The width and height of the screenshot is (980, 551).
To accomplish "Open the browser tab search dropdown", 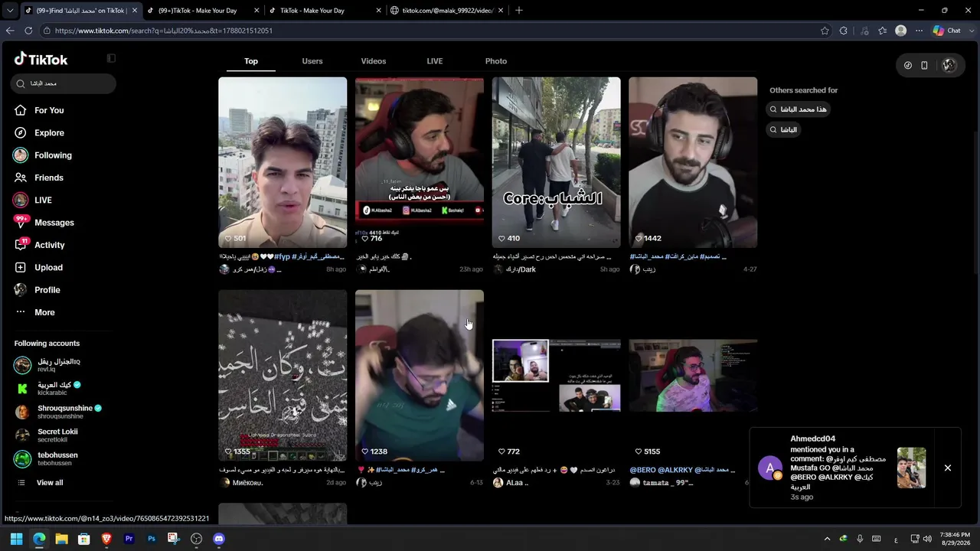I will (10, 11).
